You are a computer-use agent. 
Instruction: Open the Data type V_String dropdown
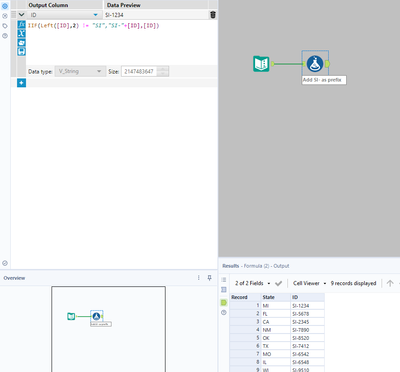pyautogui.click(x=80, y=71)
